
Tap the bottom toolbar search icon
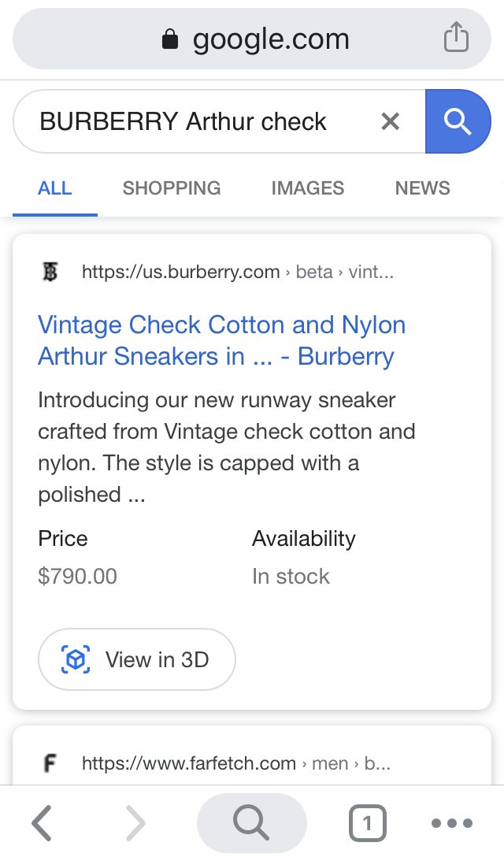251,824
